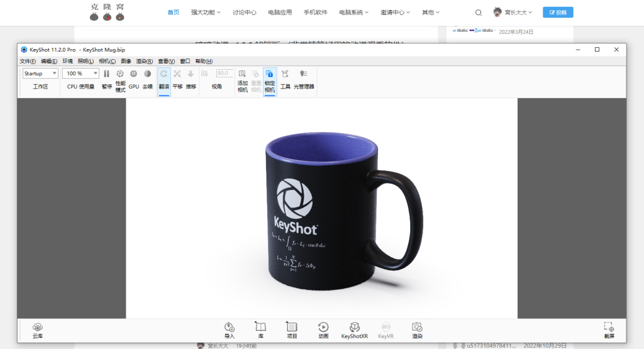Screen dimensions: 644x349
Task: Click the KeyShot app icon in title bar
Action: [24, 50]
